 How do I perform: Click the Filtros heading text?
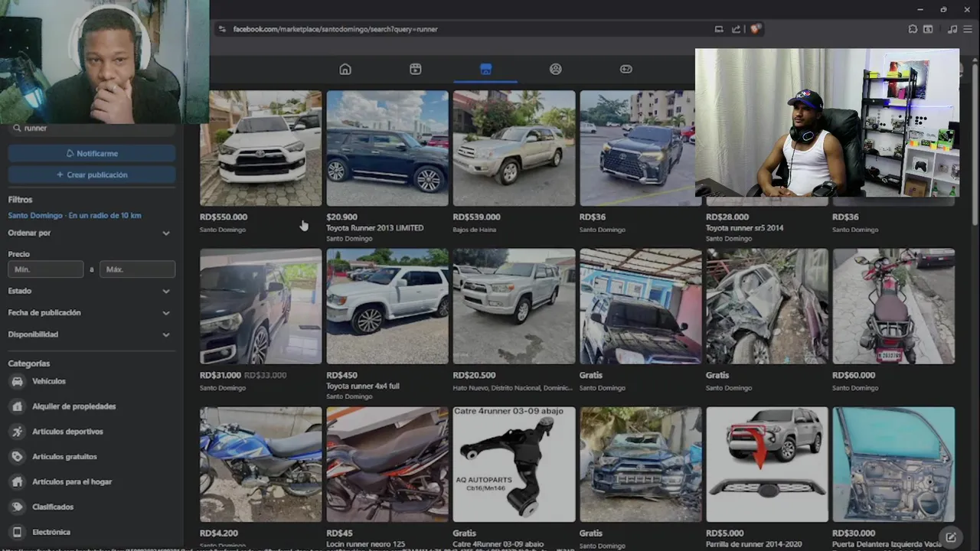coord(20,200)
